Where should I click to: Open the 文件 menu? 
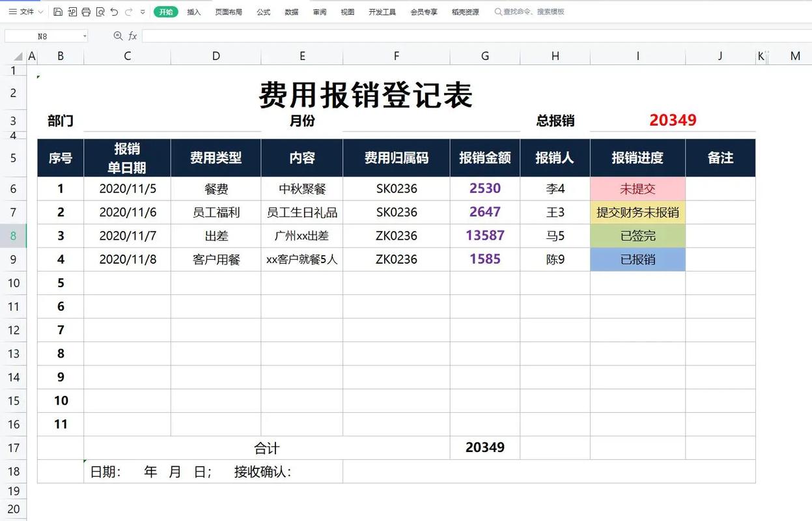click(22, 12)
